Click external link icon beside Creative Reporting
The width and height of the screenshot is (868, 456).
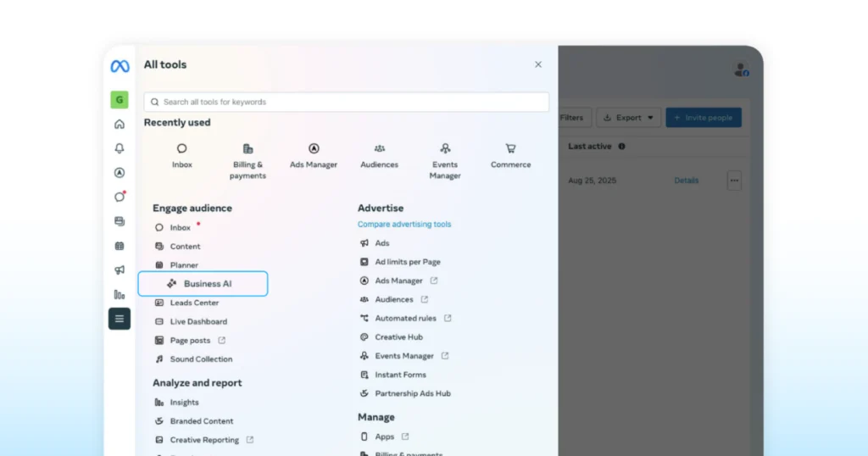coord(250,440)
